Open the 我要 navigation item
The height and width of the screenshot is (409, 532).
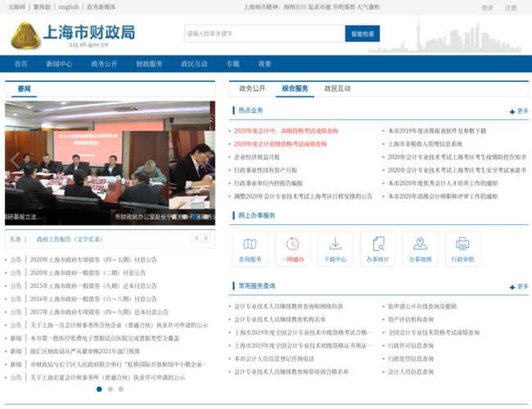click(264, 64)
